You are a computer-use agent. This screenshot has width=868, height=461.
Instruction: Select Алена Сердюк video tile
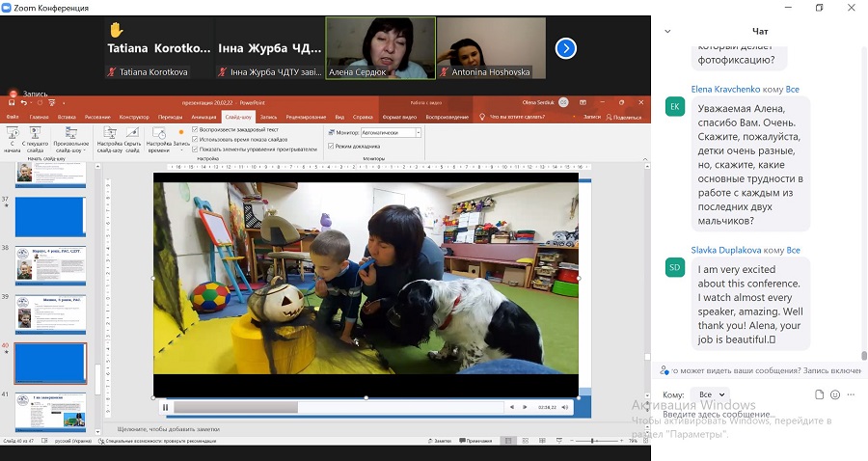(380, 48)
